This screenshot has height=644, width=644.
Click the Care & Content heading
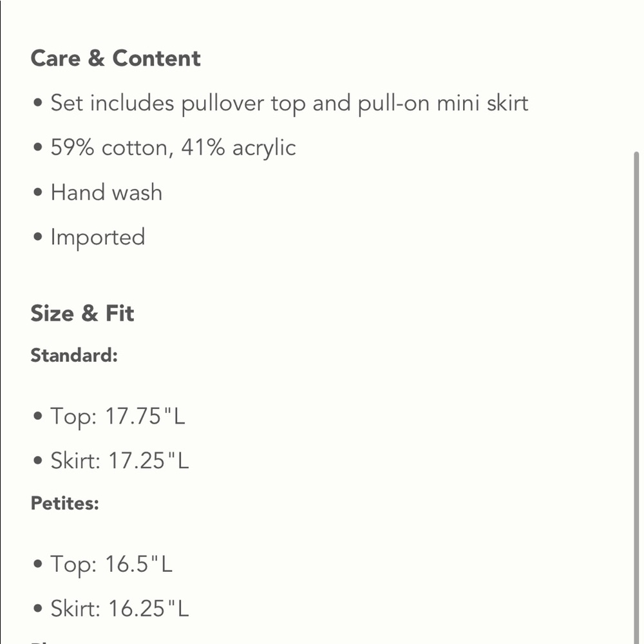tap(115, 59)
